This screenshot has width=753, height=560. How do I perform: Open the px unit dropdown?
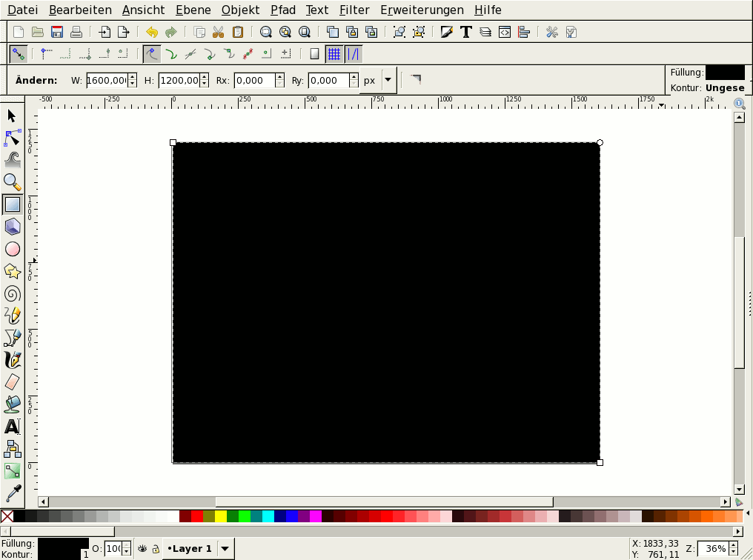click(387, 80)
